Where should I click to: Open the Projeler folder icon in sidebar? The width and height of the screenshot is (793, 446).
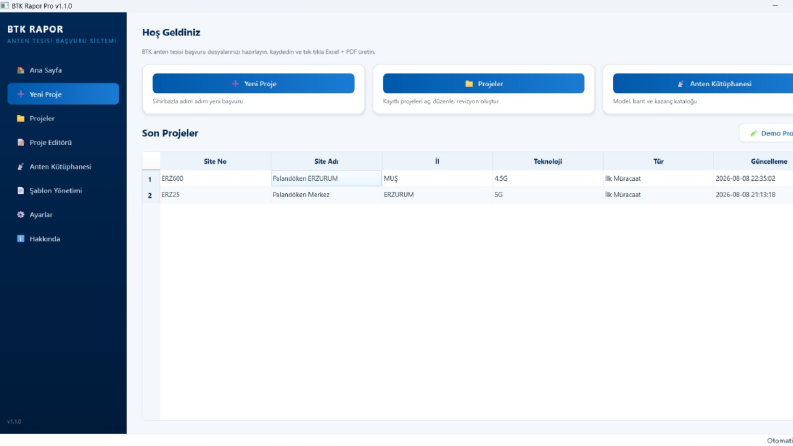pos(20,118)
